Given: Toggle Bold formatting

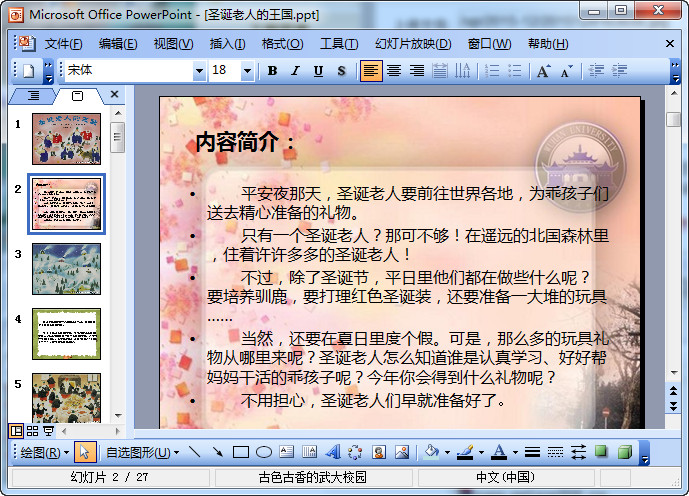Looking at the screenshot, I should pos(272,71).
